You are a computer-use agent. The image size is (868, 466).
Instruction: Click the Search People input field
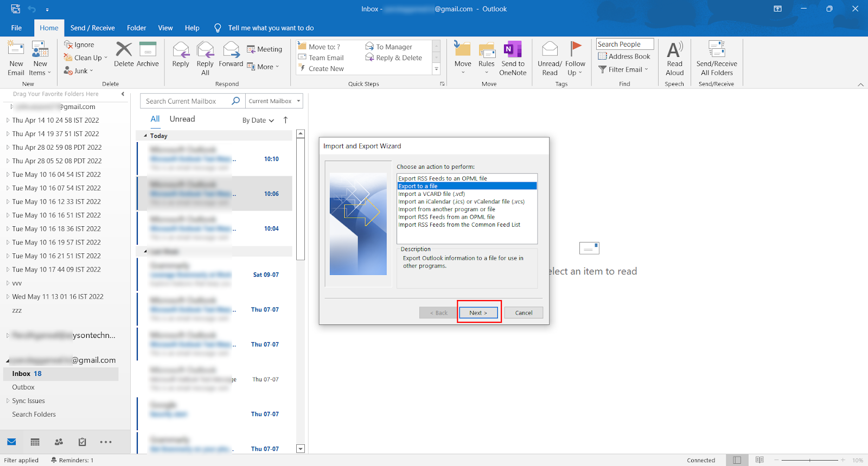pyautogui.click(x=625, y=44)
